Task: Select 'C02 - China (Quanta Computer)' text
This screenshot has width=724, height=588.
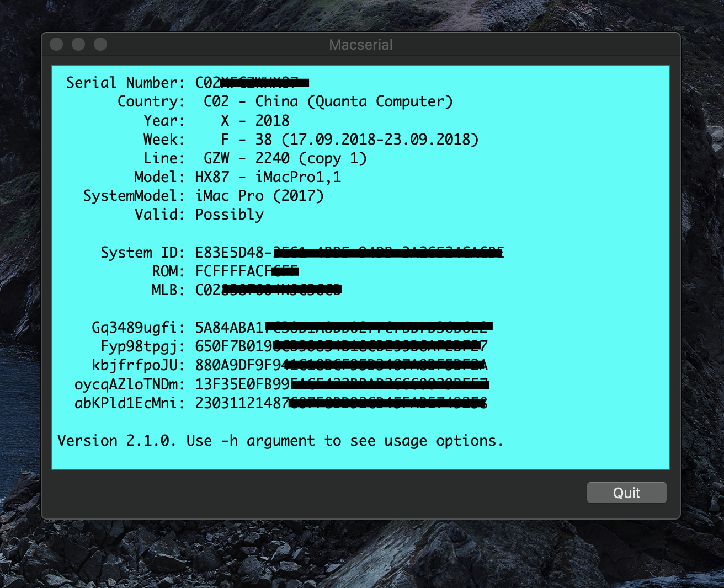Action: (328, 102)
